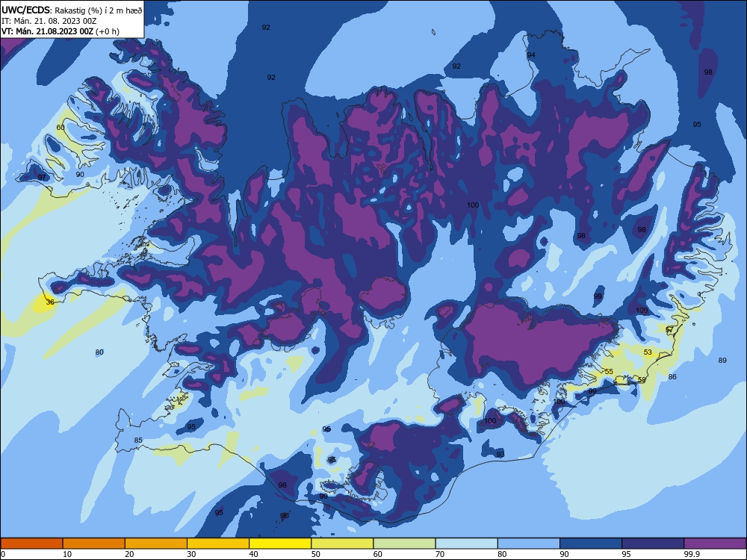Click the '57' humidity value in the east

669,329
